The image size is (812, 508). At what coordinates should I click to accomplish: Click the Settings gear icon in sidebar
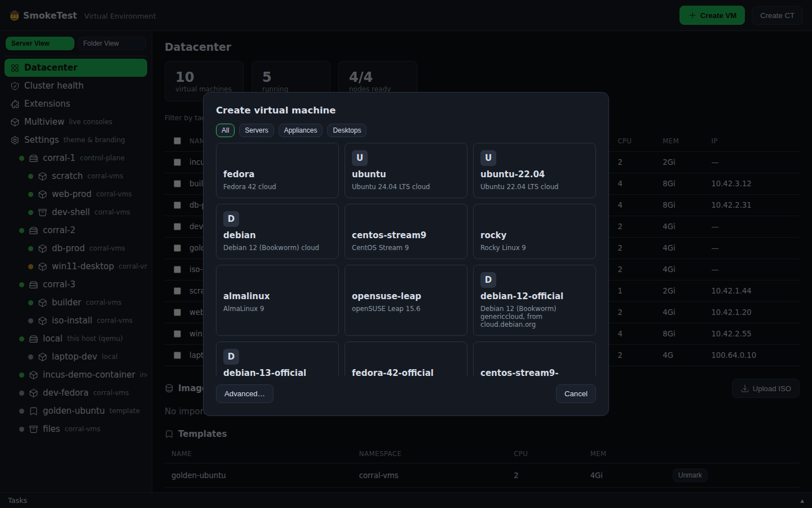[x=15, y=140]
